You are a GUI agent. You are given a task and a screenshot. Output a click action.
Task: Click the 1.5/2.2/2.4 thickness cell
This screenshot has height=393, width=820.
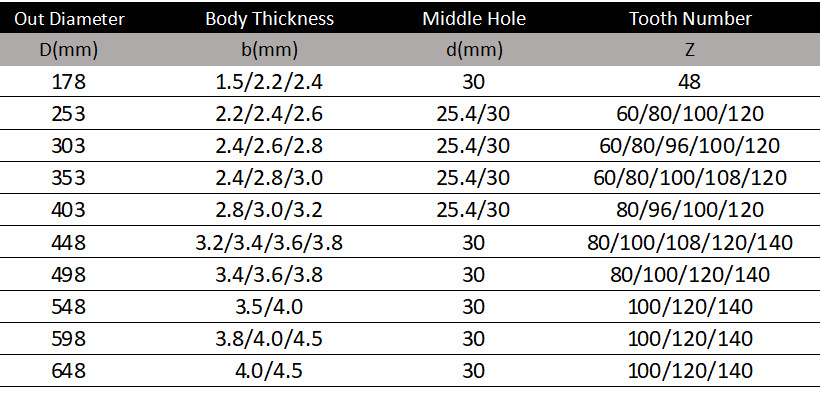269,82
